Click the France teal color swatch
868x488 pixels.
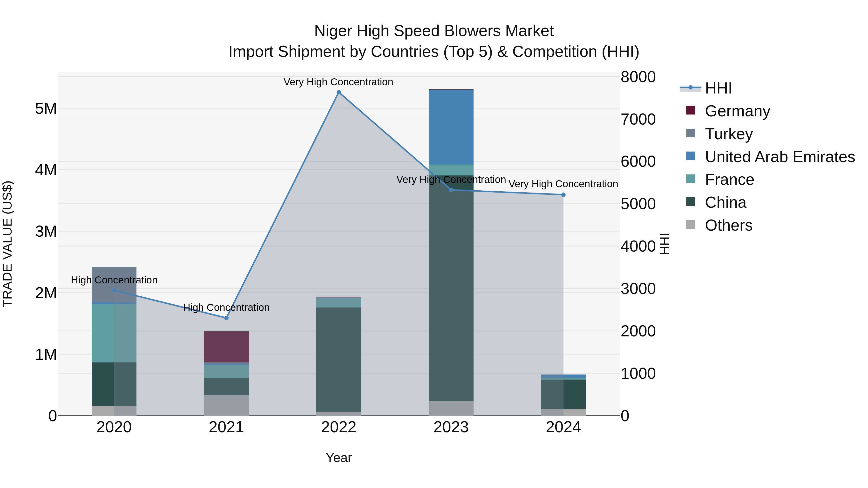[691, 179]
